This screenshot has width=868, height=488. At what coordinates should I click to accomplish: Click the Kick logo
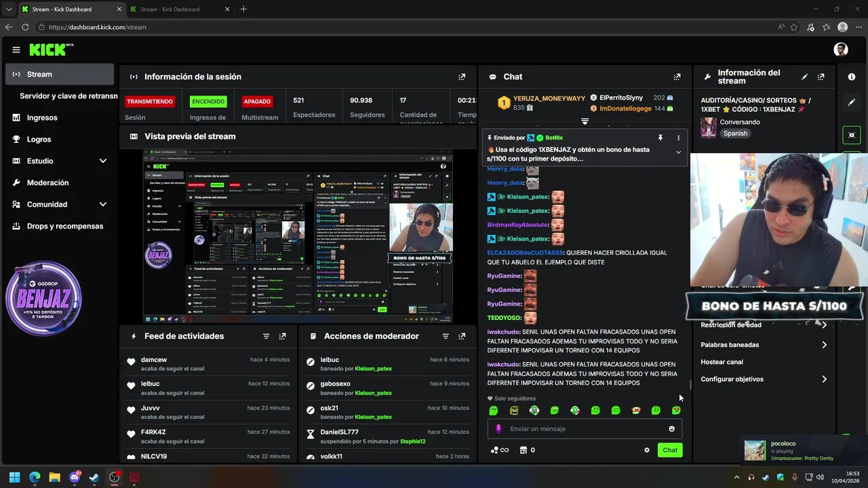click(51, 49)
